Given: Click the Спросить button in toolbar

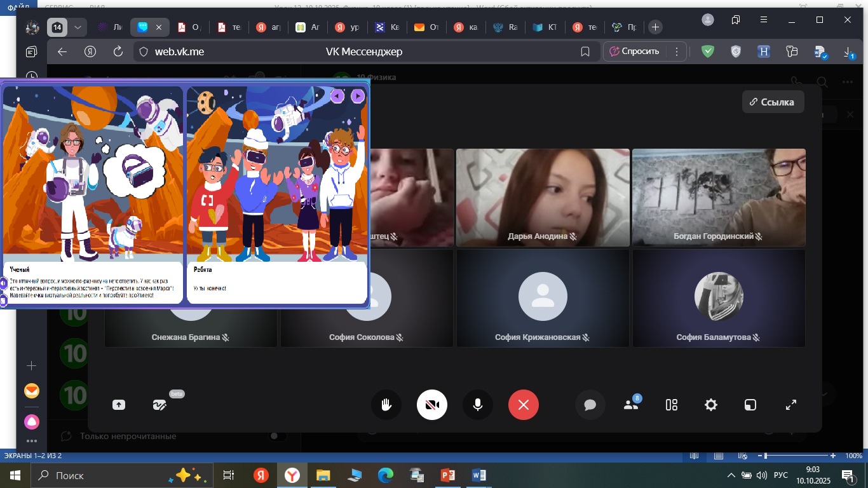Looking at the screenshot, I should (634, 51).
